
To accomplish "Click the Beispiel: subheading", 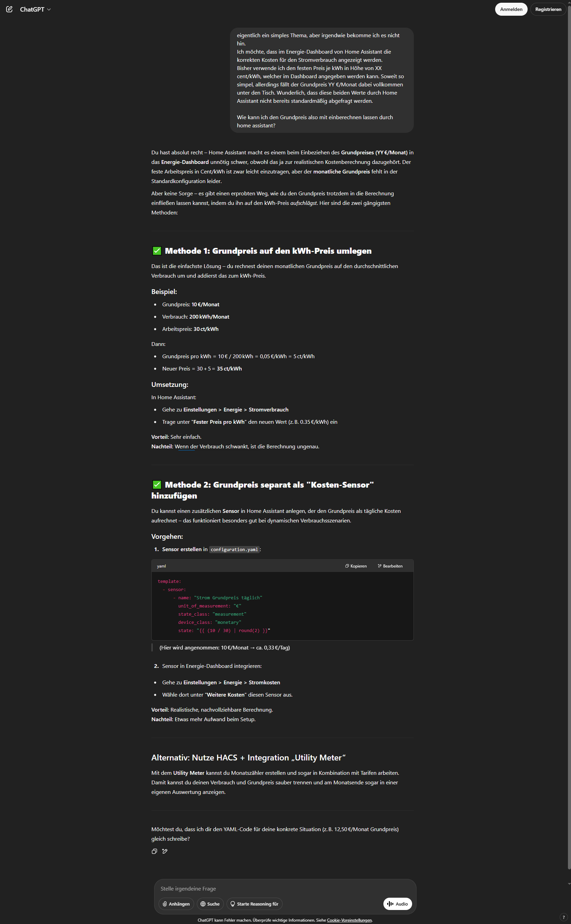I will pyautogui.click(x=164, y=292).
